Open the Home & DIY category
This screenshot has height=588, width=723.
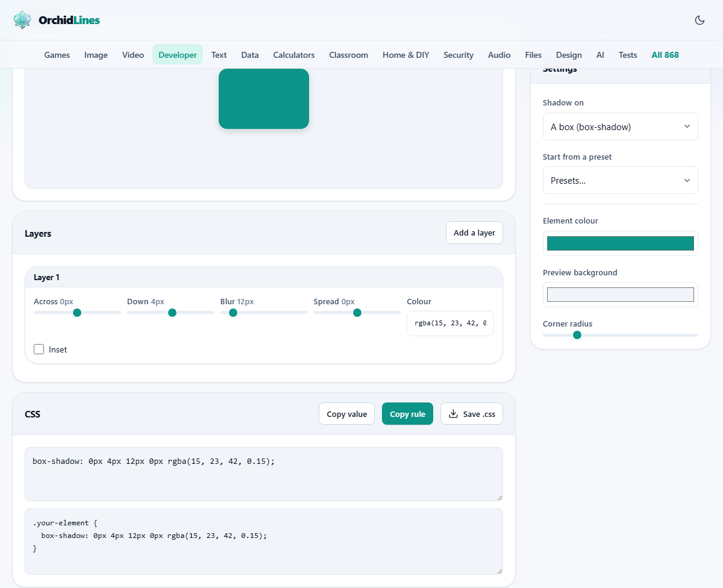[x=406, y=55]
